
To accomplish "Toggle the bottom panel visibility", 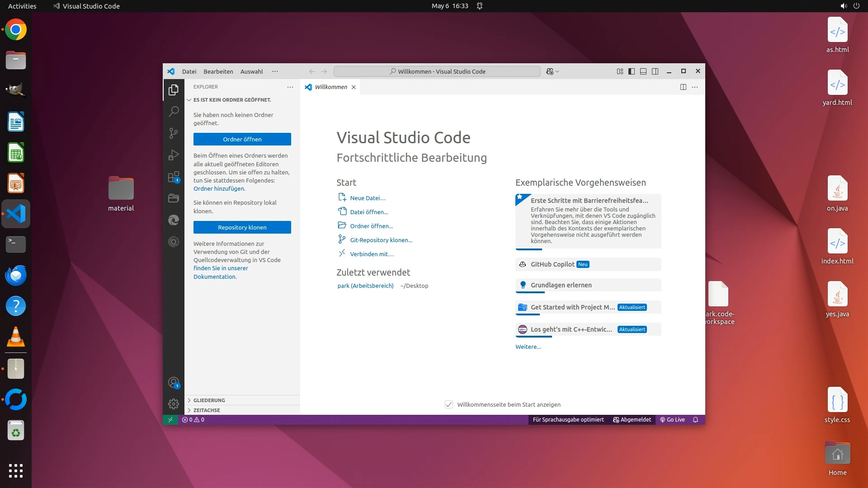I will (643, 71).
